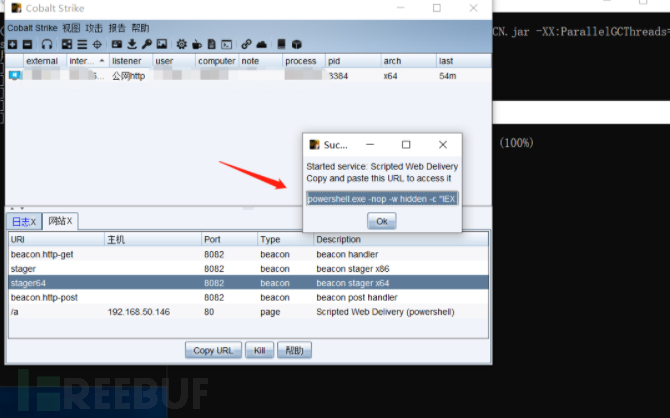Select the stager row with beacon stager x86
The width and height of the screenshot is (670, 418).
click(x=248, y=269)
